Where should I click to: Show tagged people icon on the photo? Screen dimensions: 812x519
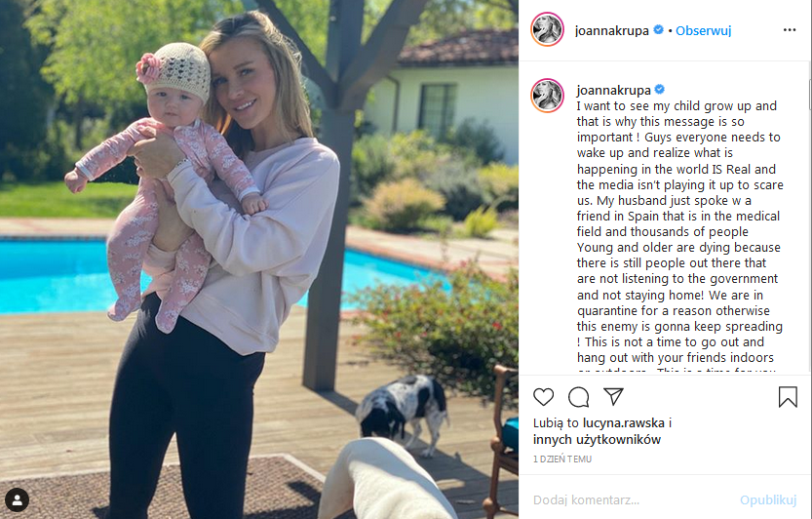pos(17,500)
